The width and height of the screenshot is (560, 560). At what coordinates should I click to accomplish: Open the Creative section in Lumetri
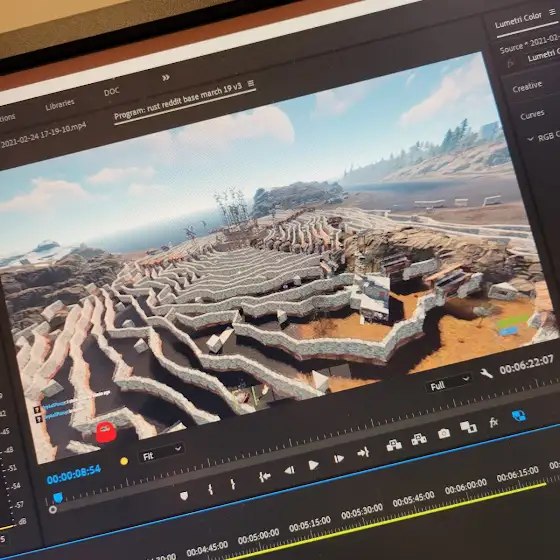[527, 87]
